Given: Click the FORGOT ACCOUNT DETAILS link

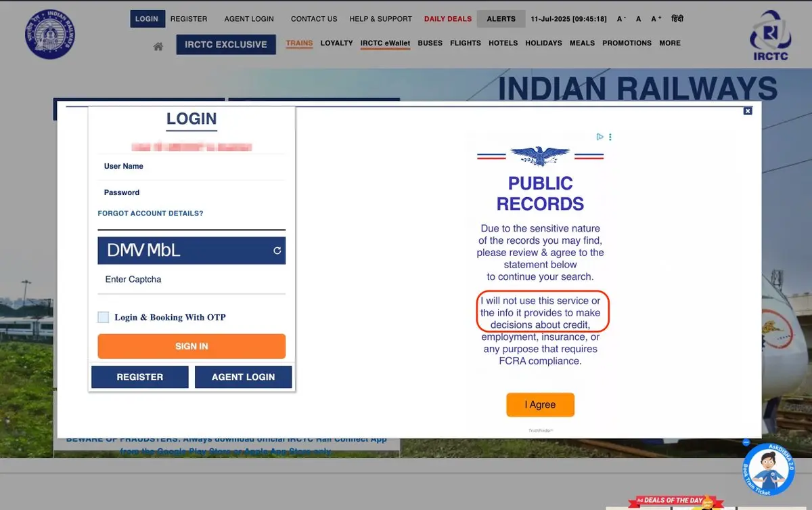Looking at the screenshot, I should 150,213.
